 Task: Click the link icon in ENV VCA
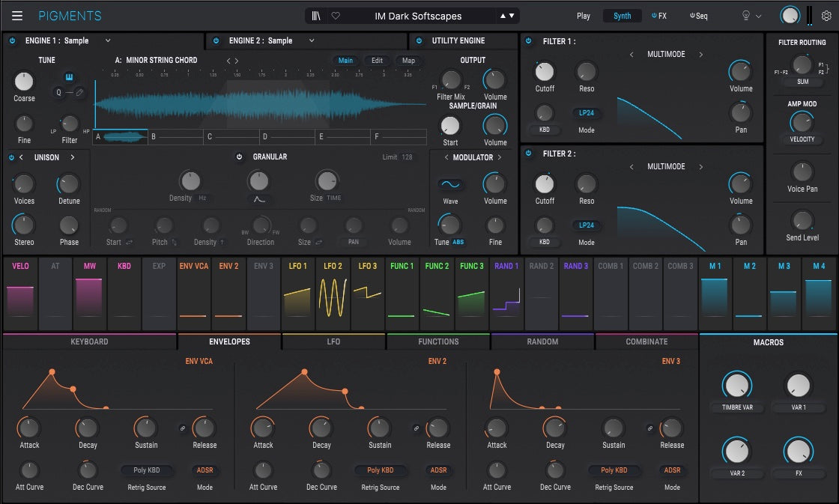point(182,428)
